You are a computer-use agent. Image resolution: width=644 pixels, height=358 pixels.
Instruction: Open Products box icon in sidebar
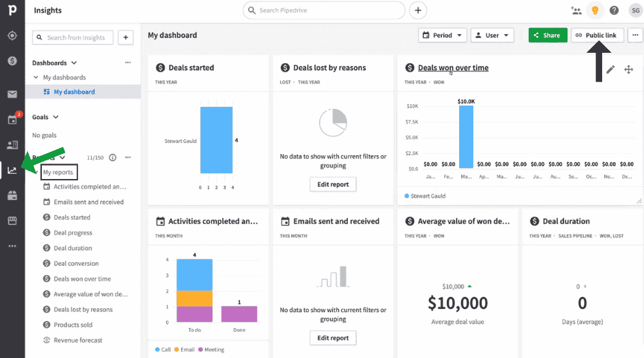point(12,196)
